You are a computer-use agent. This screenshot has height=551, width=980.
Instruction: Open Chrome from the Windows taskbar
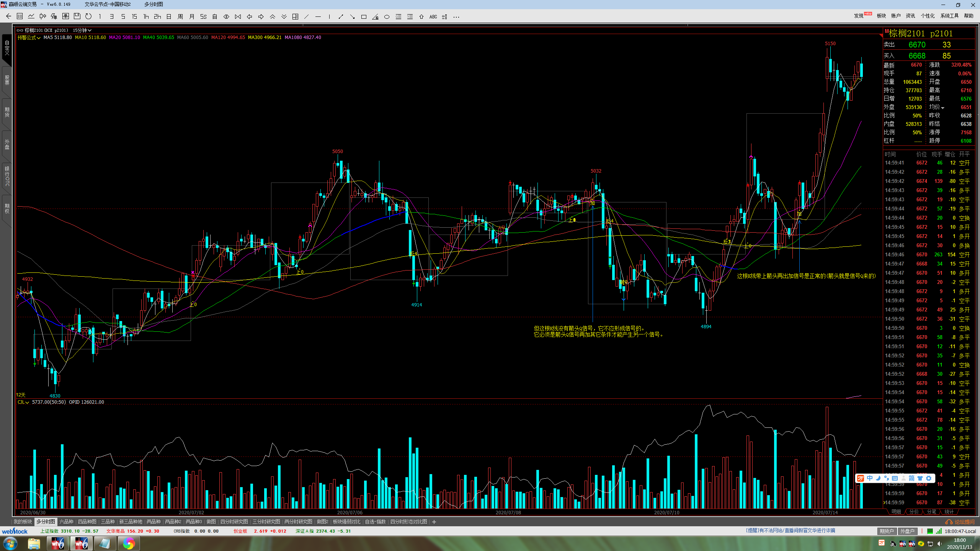point(129,543)
